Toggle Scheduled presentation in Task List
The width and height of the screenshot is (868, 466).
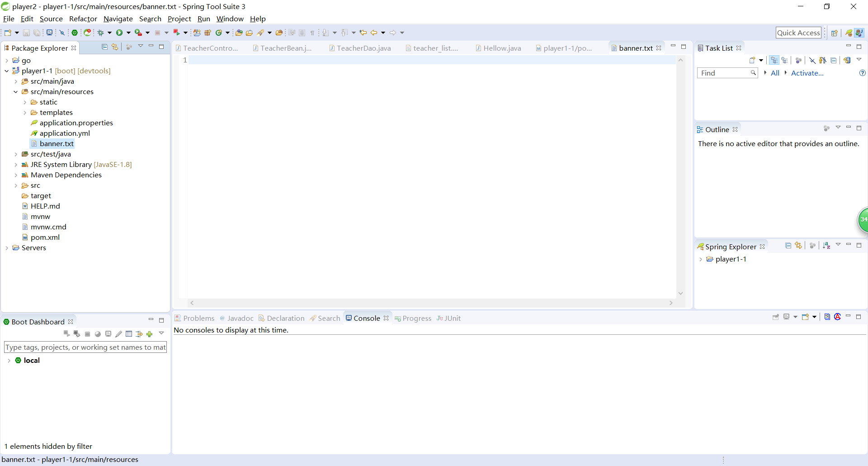(x=784, y=60)
